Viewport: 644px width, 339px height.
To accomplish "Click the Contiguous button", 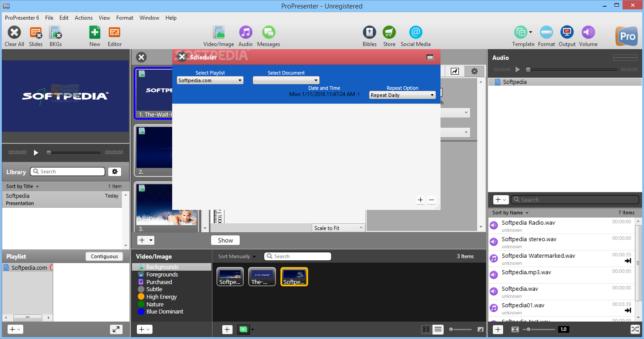I will coord(105,256).
